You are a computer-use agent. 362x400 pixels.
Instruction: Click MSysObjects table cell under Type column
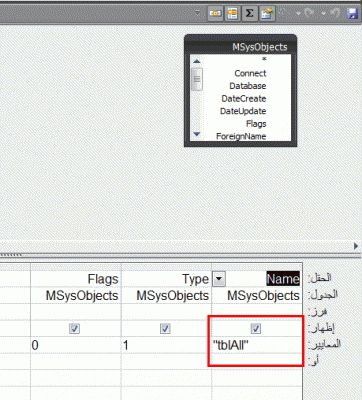pos(166,295)
